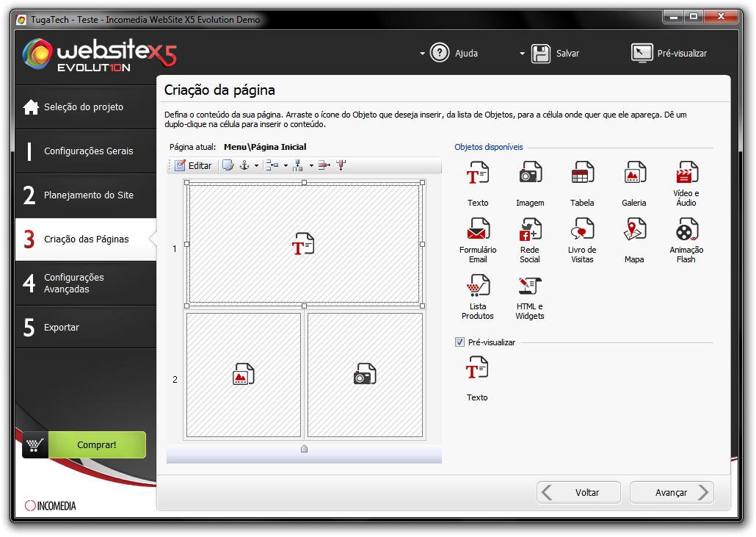Open the Planejamento do Site step
Image resolution: width=756 pixels, height=537 pixels.
coord(86,195)
